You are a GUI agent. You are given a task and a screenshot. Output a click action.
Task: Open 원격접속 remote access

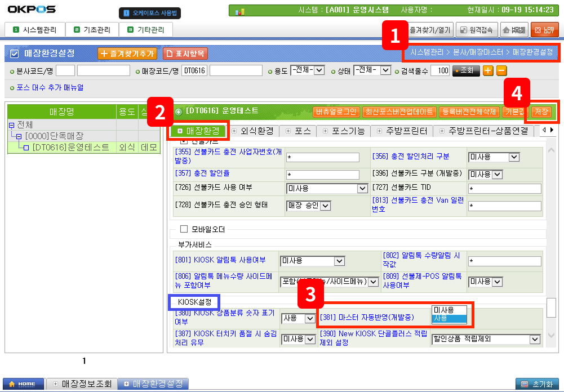[476, 30]
